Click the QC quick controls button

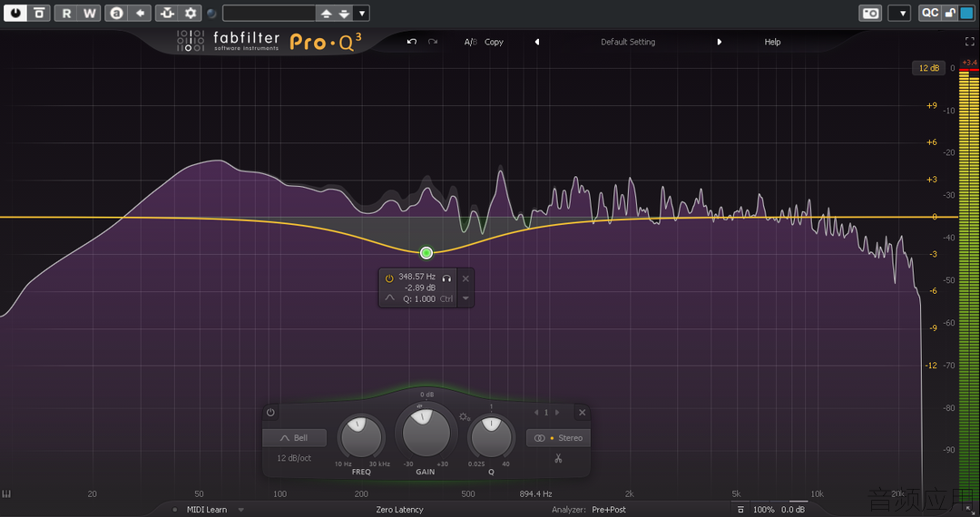[930, 13]
